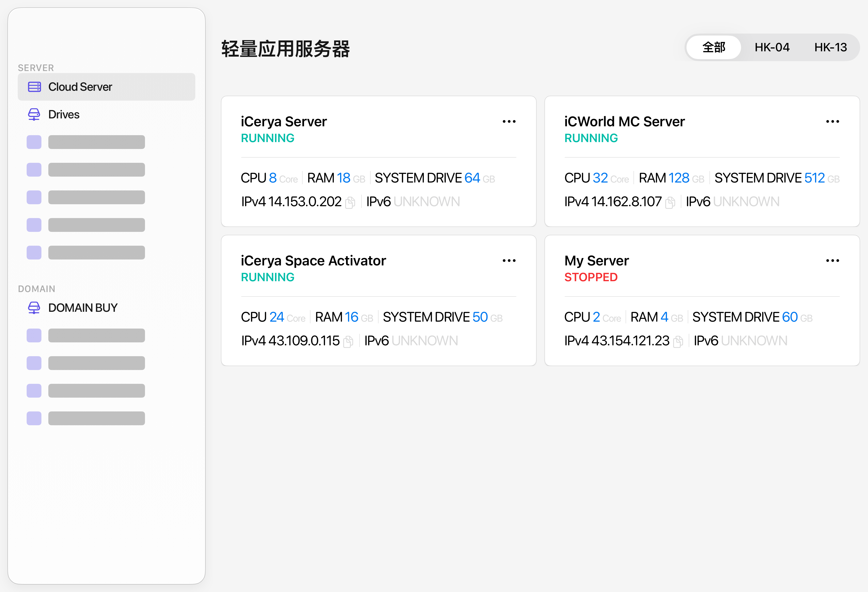Click the first placeholder item under Drives
Image resolution: width=868 pixels, height=592 pixels.
click(x=86, y=142)
